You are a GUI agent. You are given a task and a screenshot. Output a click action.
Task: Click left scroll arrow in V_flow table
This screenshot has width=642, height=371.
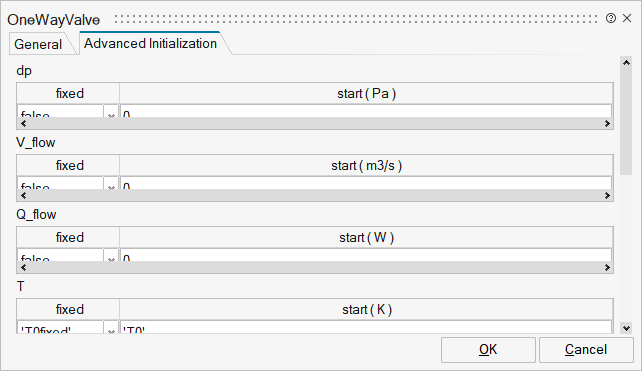coord(23,195)
